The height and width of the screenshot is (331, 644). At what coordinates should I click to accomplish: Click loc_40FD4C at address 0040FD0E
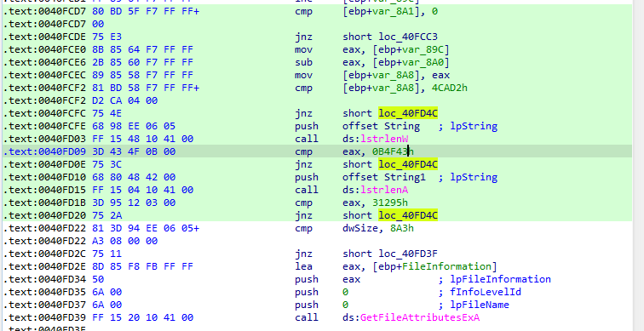tap(408, 164)
